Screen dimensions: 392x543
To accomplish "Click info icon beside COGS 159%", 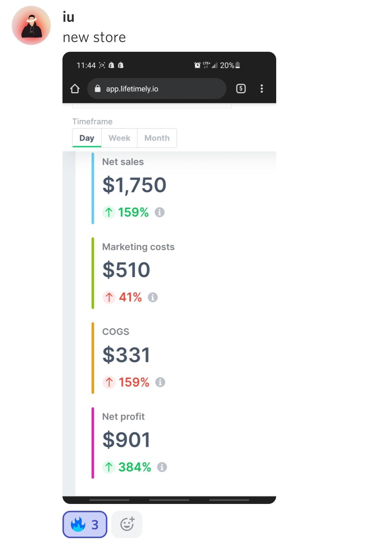I will click(x=160, y=382).
